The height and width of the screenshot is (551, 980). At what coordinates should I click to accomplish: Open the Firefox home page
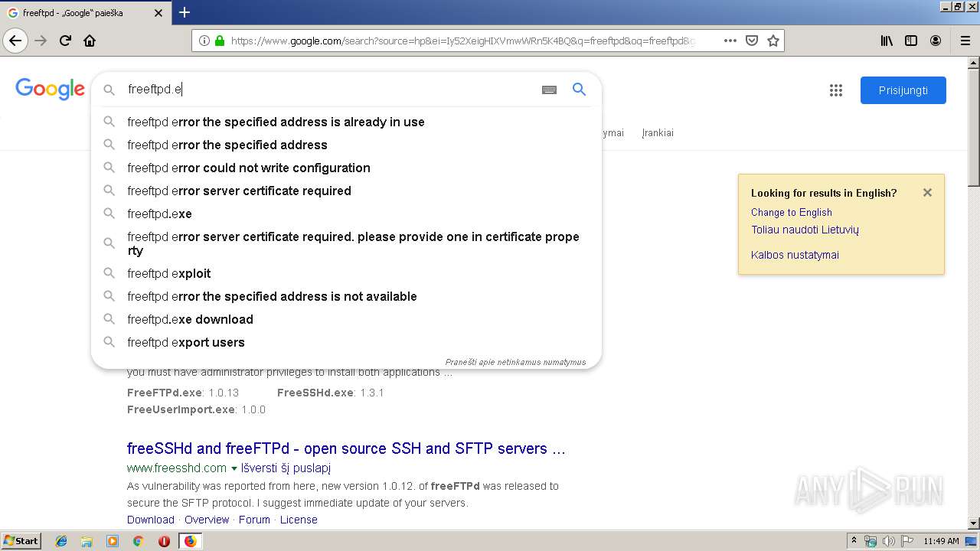90,41
